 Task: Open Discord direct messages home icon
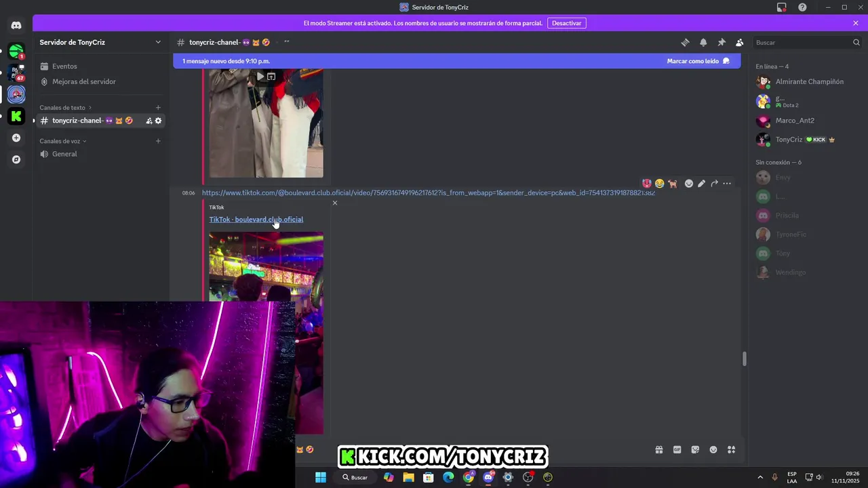tap(16, 25)
